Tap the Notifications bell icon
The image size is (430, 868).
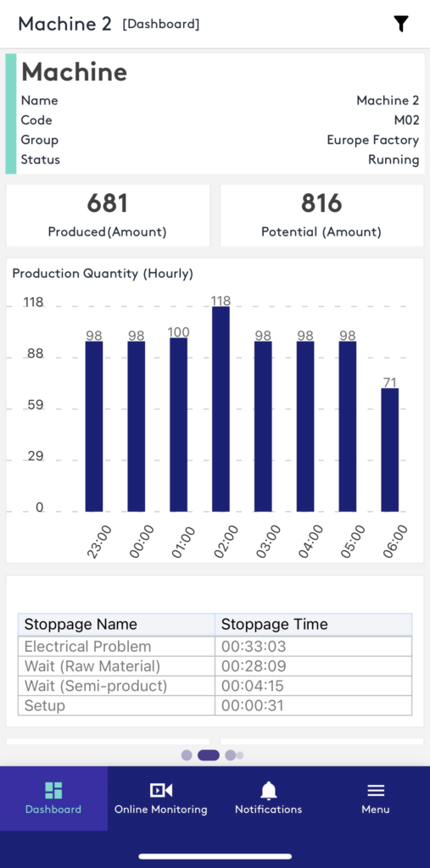269,790
